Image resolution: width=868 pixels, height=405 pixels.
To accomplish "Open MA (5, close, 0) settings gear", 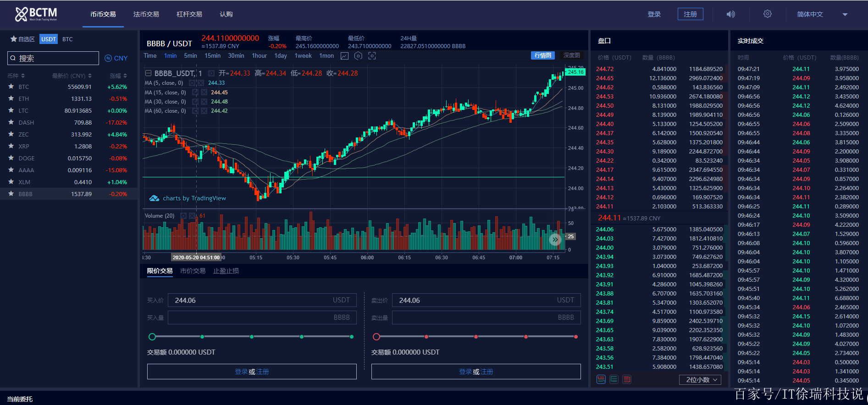I will (x=192, y=83).
